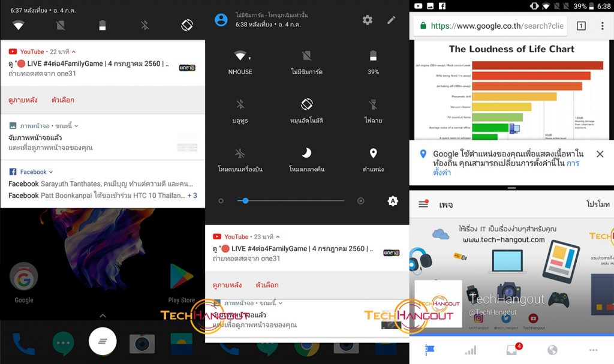This screenshot has height=364, width=614.
Task: Open Chrome's three-dot overflow menu
Action: [x=602, y=26]
